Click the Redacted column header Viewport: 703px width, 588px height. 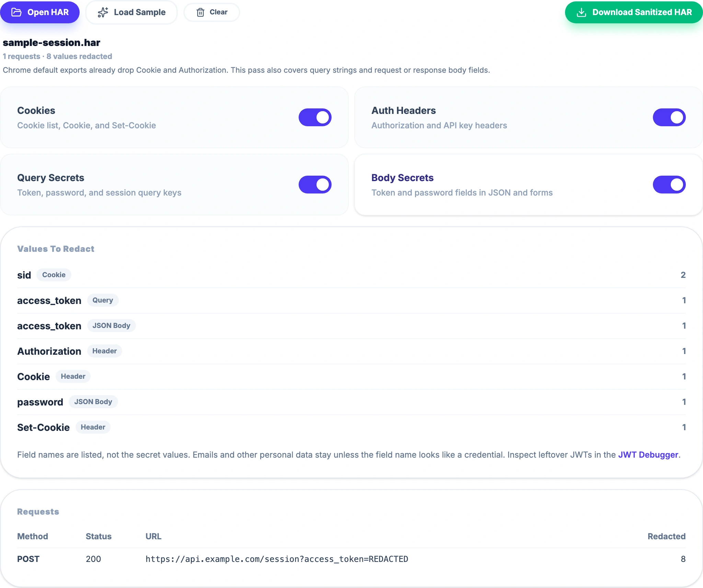pos(666,536)
